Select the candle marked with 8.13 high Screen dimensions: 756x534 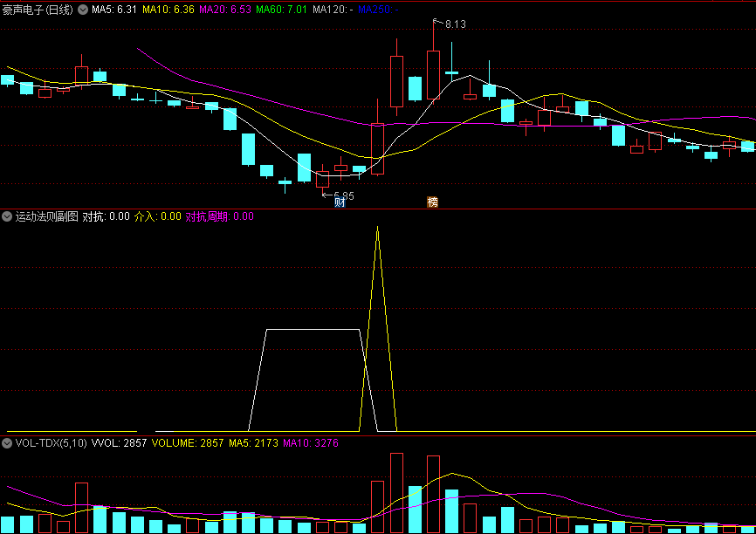(x=434, y=75)
